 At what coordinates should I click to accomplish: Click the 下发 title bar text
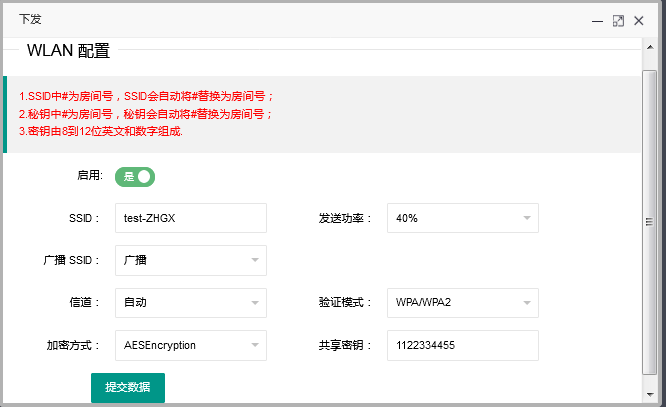(x=31, y=19)
